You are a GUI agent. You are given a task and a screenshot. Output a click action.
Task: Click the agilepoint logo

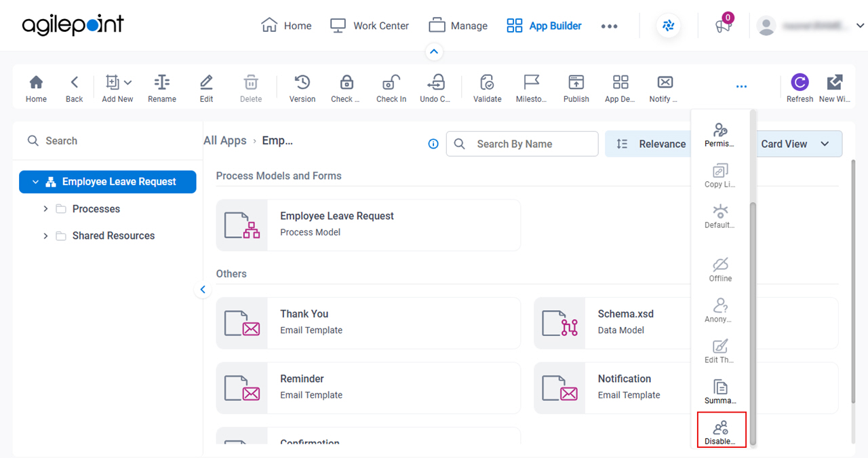(73, 25)
